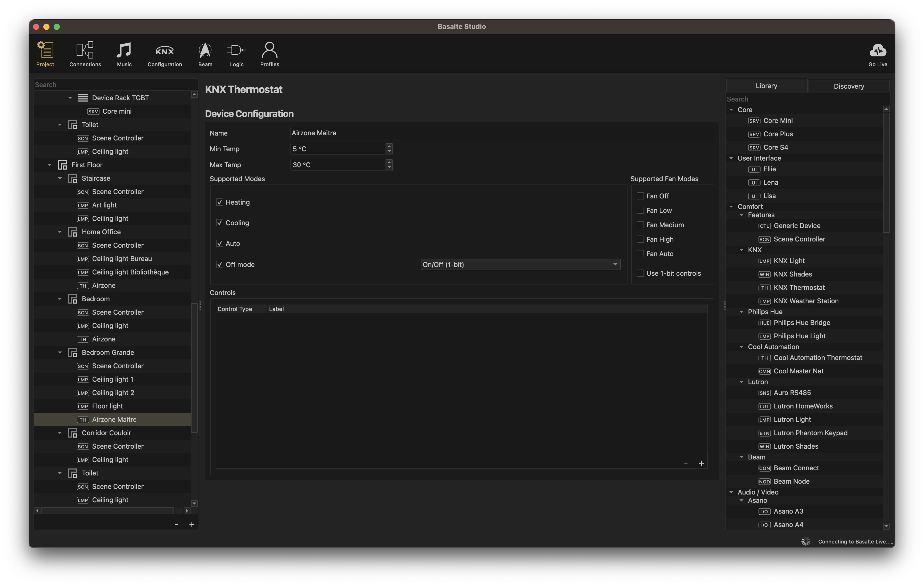Uncheck the Heating mode checkbox
The width and height of the screenshot is (924, 586).
(220, 202)
